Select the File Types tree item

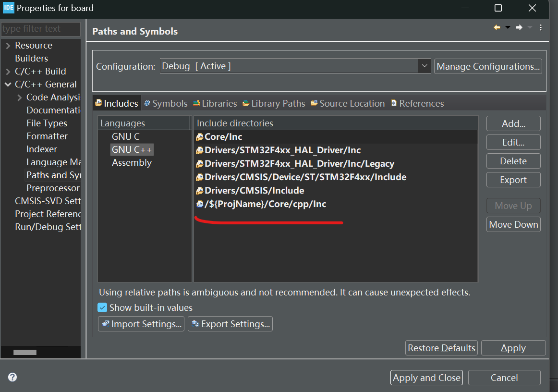pyautogui.click(x=47, y=123)
